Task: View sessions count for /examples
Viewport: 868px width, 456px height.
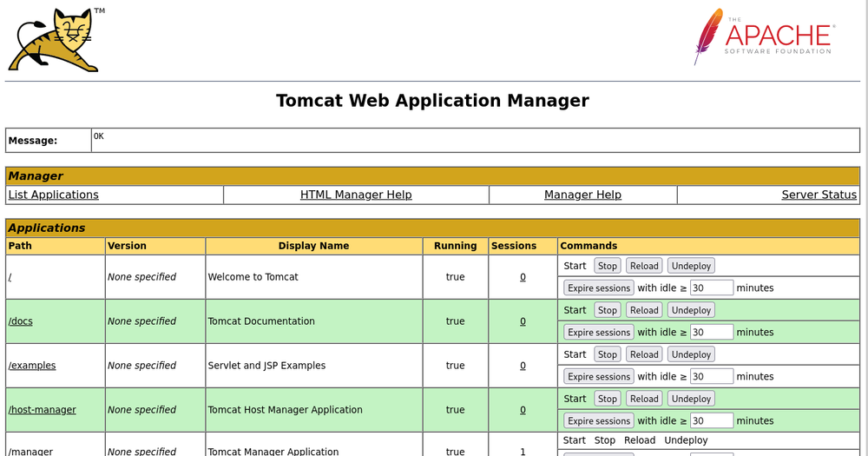Action: (x=523, y=366)
